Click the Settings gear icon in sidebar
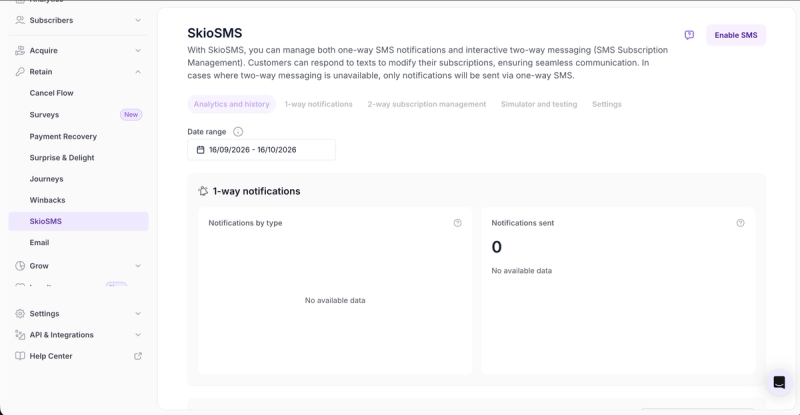The width and height of the screenshot is (800, 415). 20,313
